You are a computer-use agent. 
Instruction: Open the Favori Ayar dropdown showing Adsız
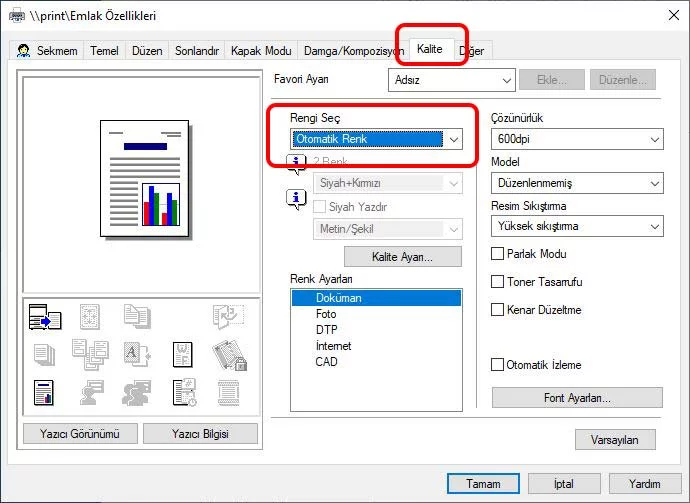451,80
